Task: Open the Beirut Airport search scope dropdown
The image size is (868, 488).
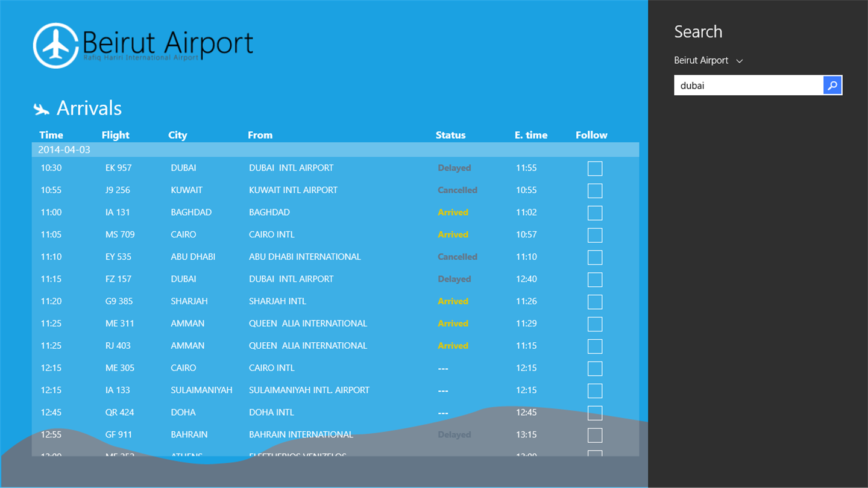Action: click(x=708, y=60)
